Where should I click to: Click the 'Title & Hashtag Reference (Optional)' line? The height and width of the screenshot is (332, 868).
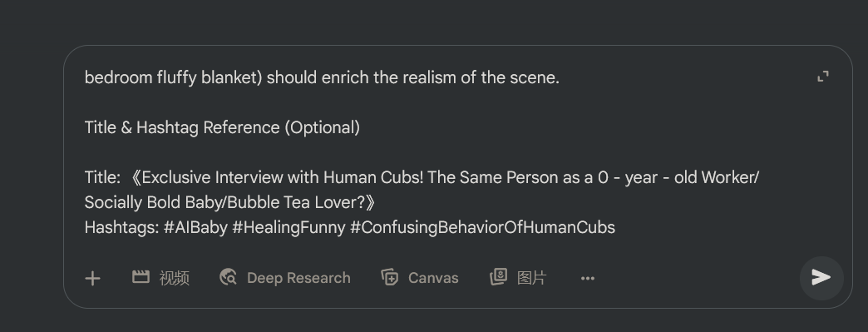pyautogui.click(x=222, y=128)
